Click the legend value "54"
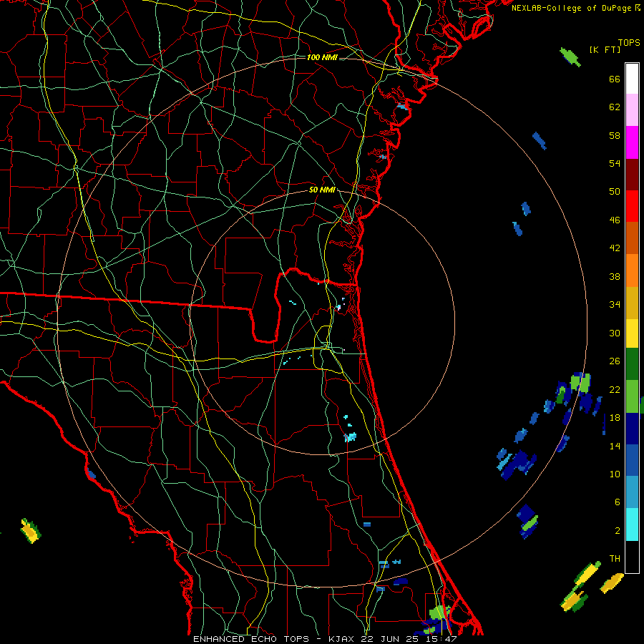Viewport: 644px width, 644px height. click(x=615, y=163)
